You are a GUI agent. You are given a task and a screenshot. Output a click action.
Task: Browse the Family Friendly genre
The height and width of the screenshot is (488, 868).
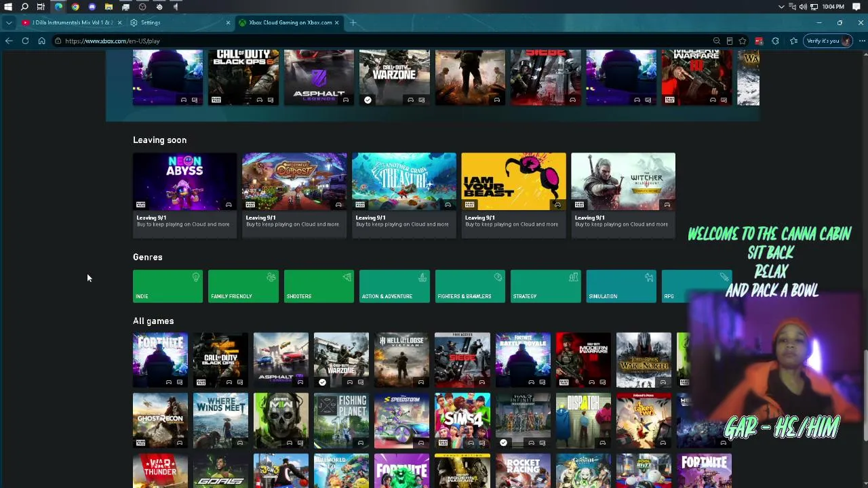pyautogui.click(x=243, y=286)
